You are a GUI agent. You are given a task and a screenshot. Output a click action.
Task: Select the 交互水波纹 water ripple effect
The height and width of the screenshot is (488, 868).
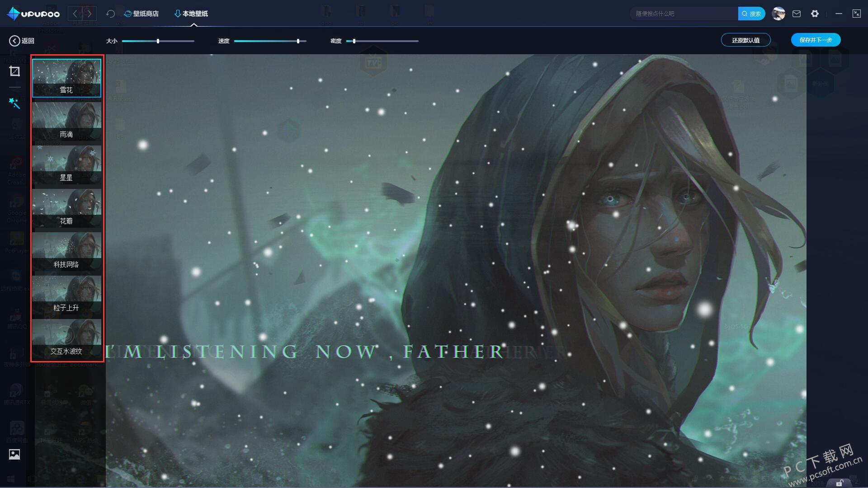tap(66, 338)
